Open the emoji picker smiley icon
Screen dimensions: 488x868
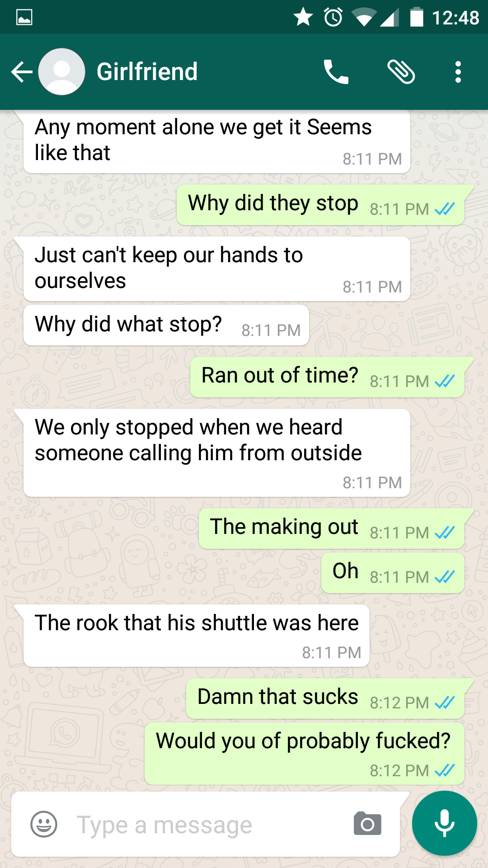tap(44, 824)
